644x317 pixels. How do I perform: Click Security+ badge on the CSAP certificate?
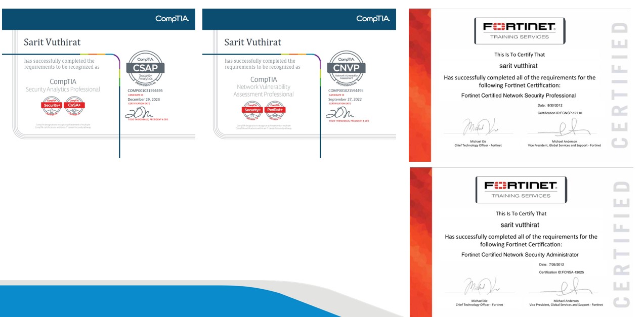coord(52,106)
